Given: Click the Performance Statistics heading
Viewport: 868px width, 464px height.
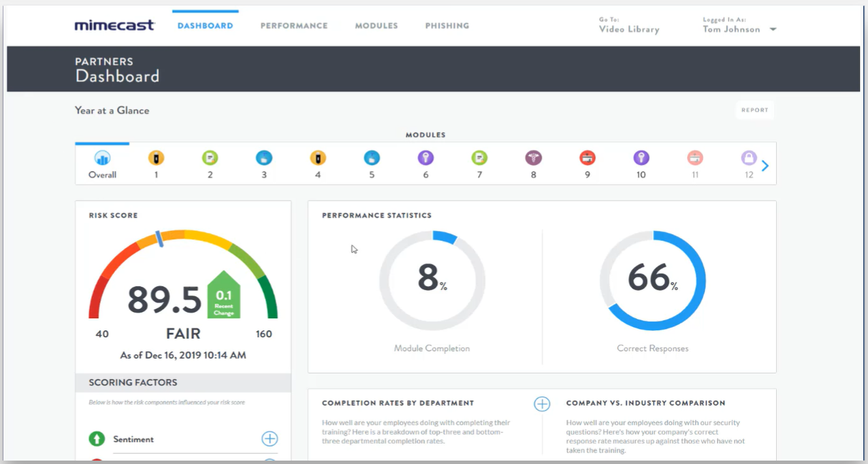Looking at the screenshot, I should (376, 215).
